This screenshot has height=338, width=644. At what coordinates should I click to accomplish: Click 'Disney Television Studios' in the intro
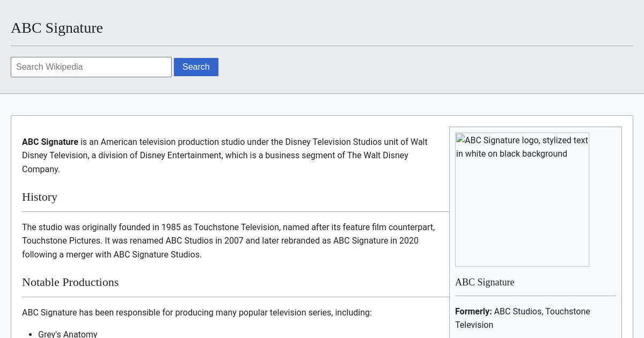[333, 142]
